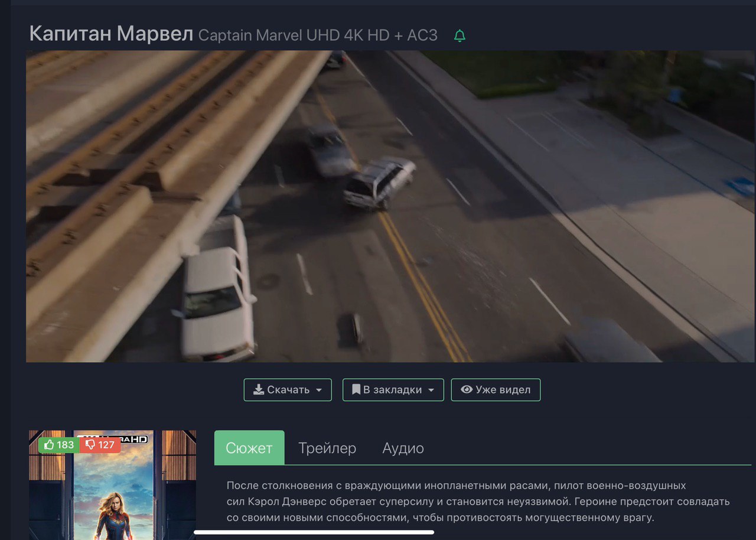The image size is (756, 540).
Task: Switch to the Аудио tab
Action: point(403,448)
